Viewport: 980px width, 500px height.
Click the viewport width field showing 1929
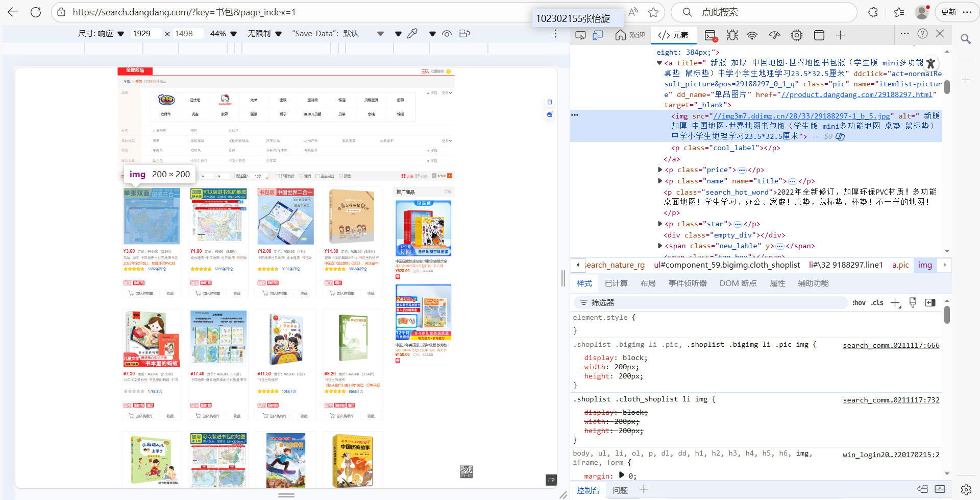[145, 34]
